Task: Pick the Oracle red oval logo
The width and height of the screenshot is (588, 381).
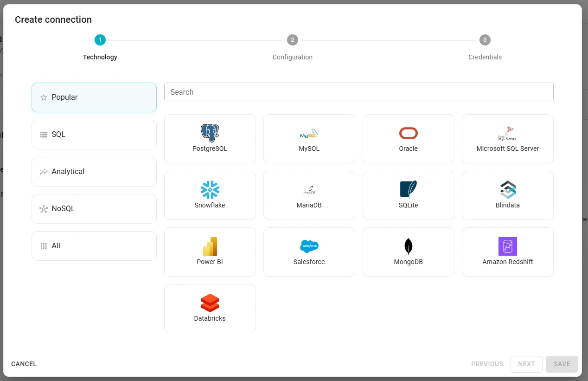Action: coord(408,133)
